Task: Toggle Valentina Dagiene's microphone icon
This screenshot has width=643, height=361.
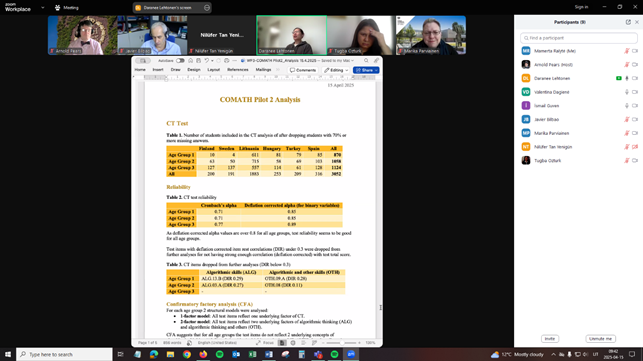Action: point(627,92)
